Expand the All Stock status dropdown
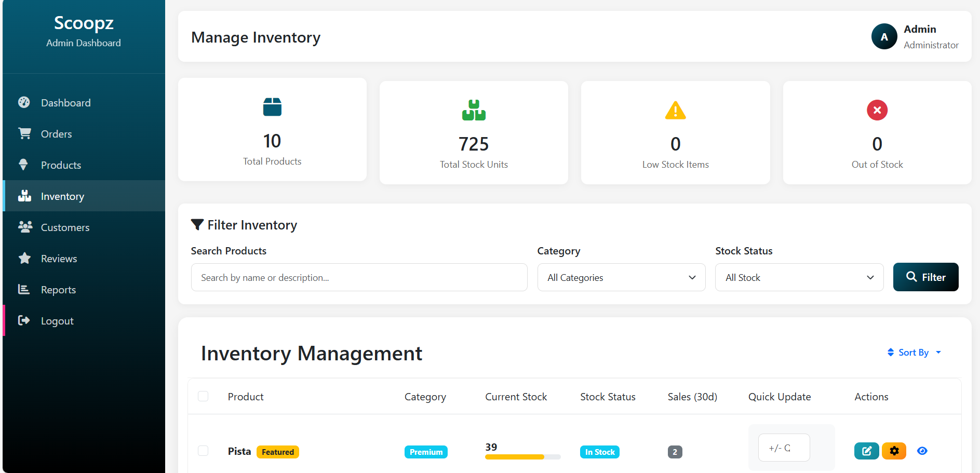Screen dimensions: 980x473 click(799, 278)
